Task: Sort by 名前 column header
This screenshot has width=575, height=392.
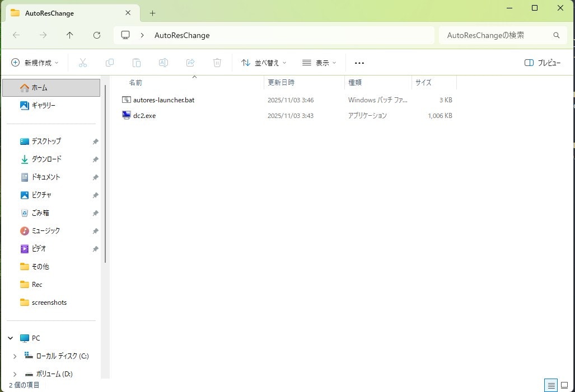Action: 135,82
